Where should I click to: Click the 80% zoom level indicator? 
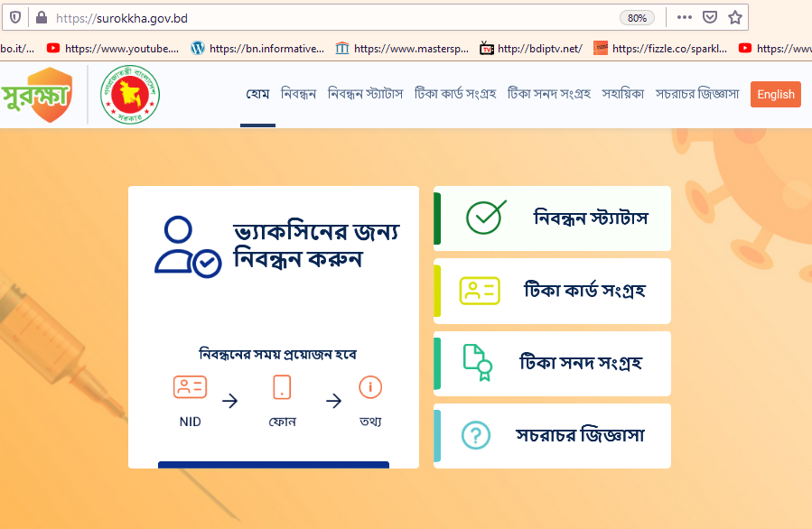637,18
